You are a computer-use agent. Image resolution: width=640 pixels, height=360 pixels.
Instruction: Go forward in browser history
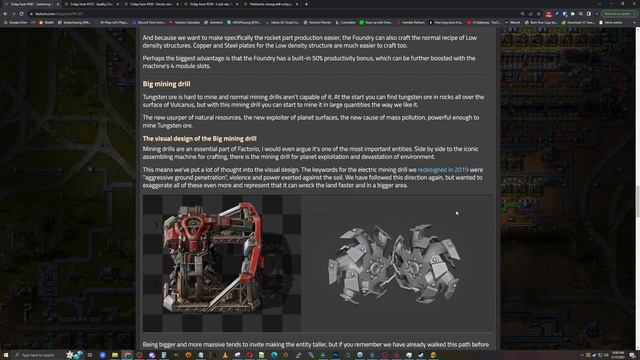tap(13, 13)
